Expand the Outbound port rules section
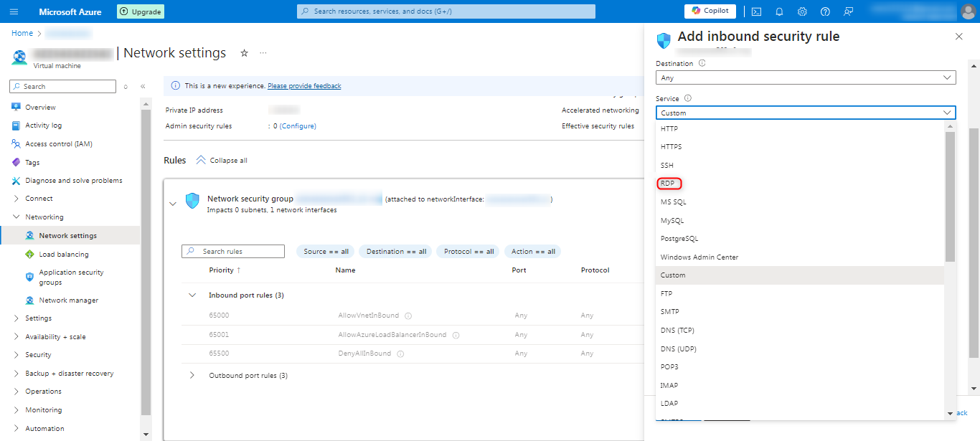980x441 pixels. click(192, 376)
